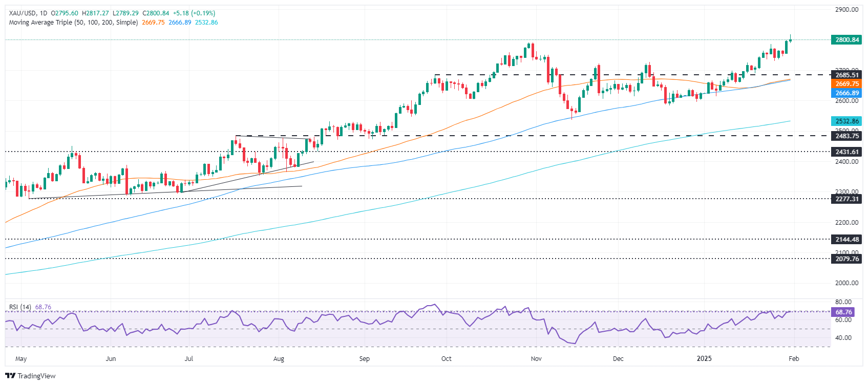Click the 2025 marker on time axis
The image size is (868, 385).
click(704, 358)
